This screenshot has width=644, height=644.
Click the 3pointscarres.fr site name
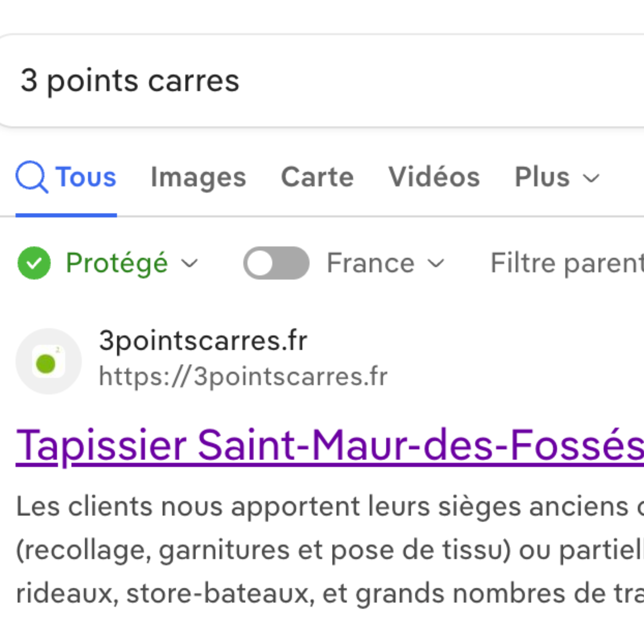point(203,341)
